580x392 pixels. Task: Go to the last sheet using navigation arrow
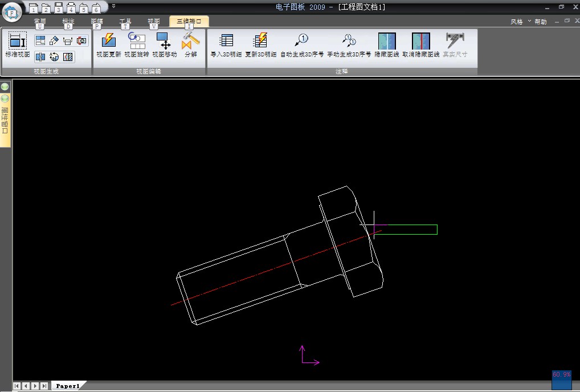click(44, 386)
